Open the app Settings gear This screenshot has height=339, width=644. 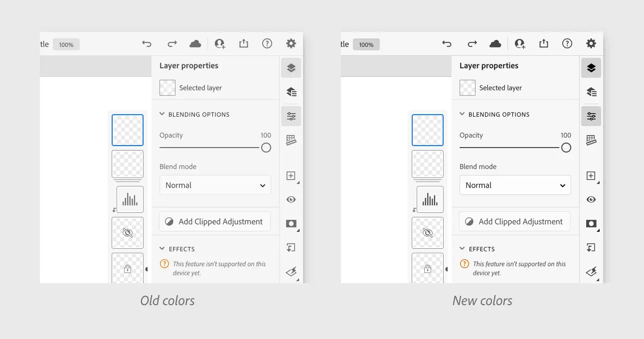(291, 43)
